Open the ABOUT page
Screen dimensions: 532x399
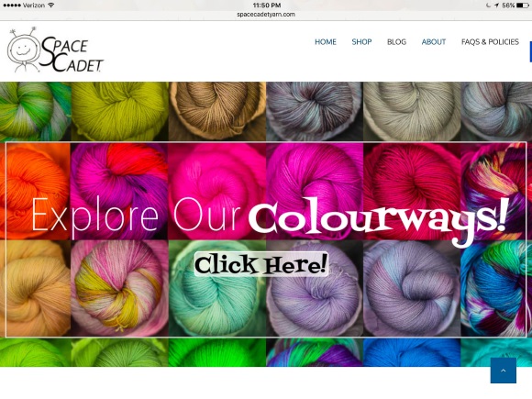(x=434, y=41)
